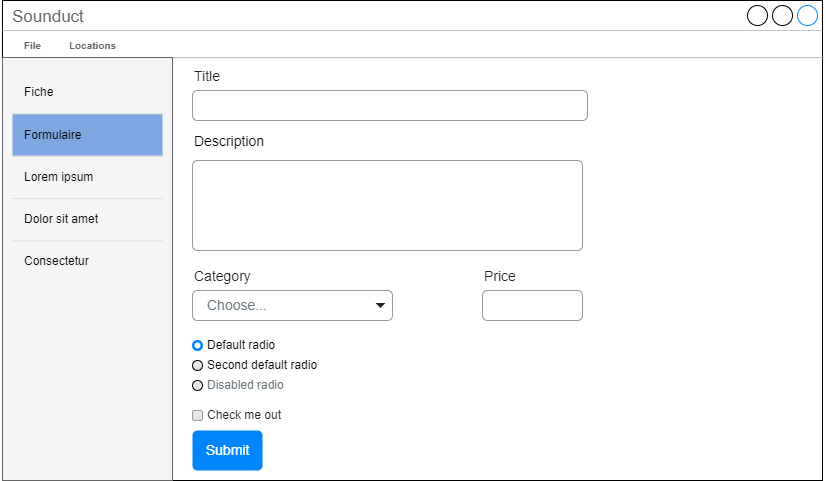Click the Sounduct application title
Image resolution: width=826 pixels, height=481 pixels.
(48, 16)
